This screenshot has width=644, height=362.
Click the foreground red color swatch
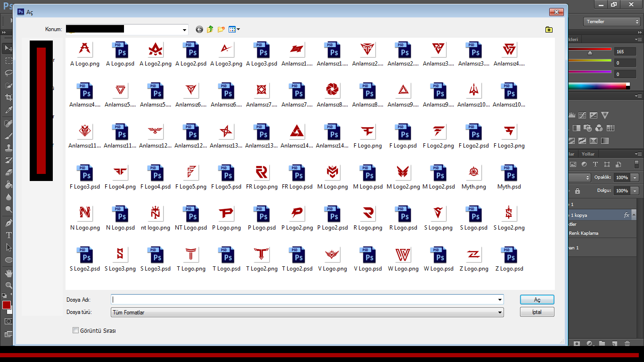(x=7, y=305)
